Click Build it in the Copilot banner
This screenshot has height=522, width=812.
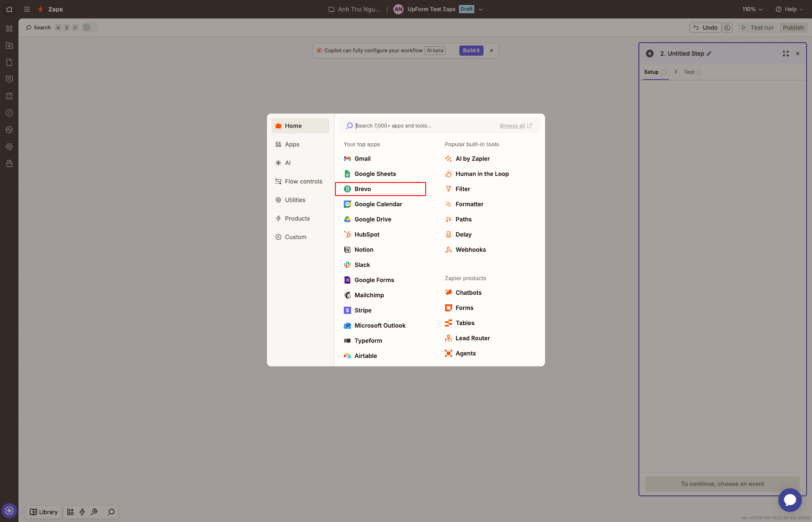tap(471, 50)
